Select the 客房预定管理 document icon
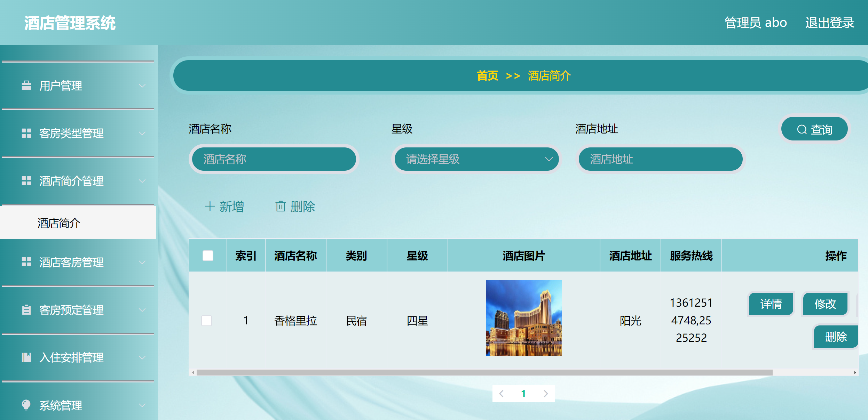This screenshot has width=868, height=420. [26, 310]
